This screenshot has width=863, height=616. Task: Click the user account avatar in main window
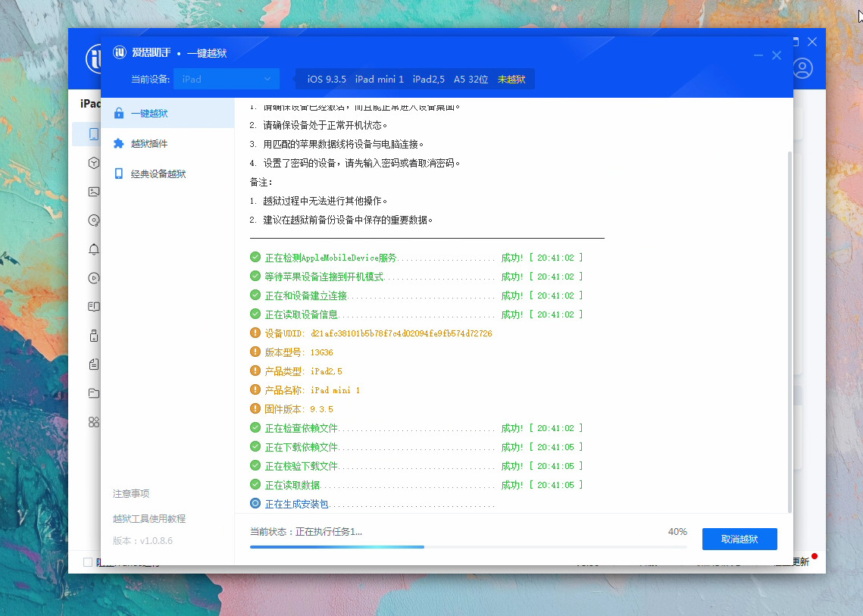[803, 68]
